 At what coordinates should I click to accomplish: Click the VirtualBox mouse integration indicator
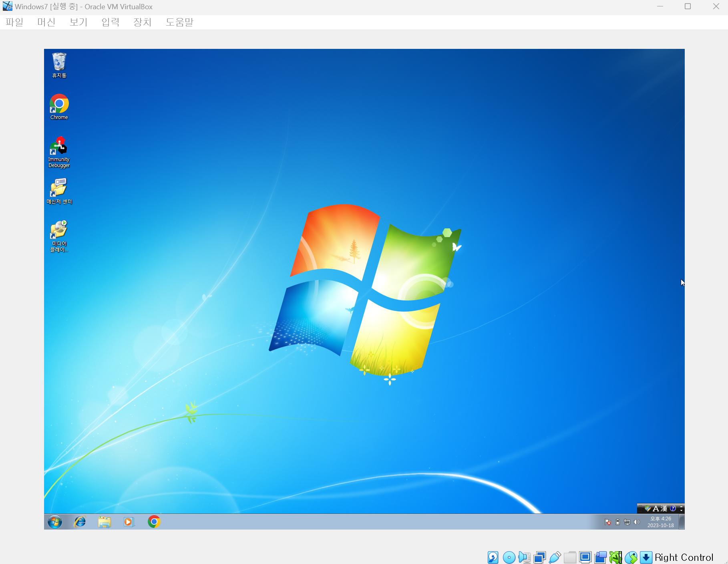[631, 557]
